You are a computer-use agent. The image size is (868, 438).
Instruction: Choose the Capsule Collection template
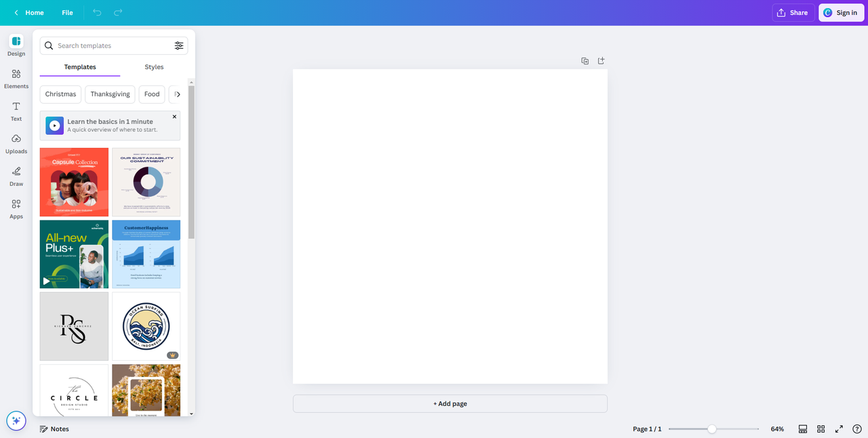click(x=74, y=182)
